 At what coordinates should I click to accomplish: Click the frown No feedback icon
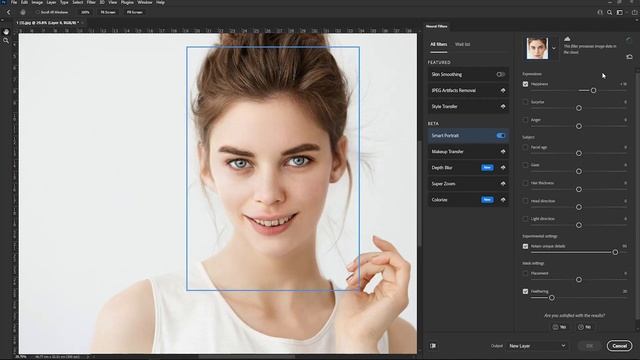tap(580, 327)
